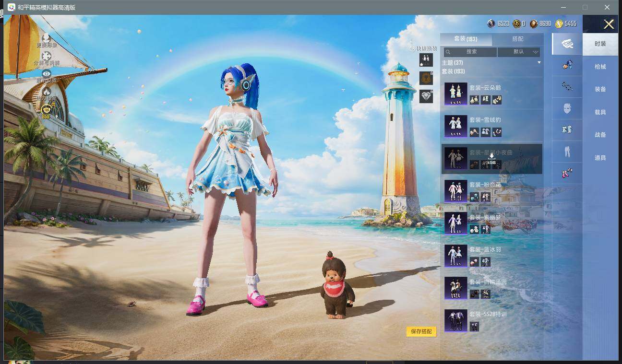Open the 装备 equipment menu
This screenshot has width=622, height=364.
[600, 89]
